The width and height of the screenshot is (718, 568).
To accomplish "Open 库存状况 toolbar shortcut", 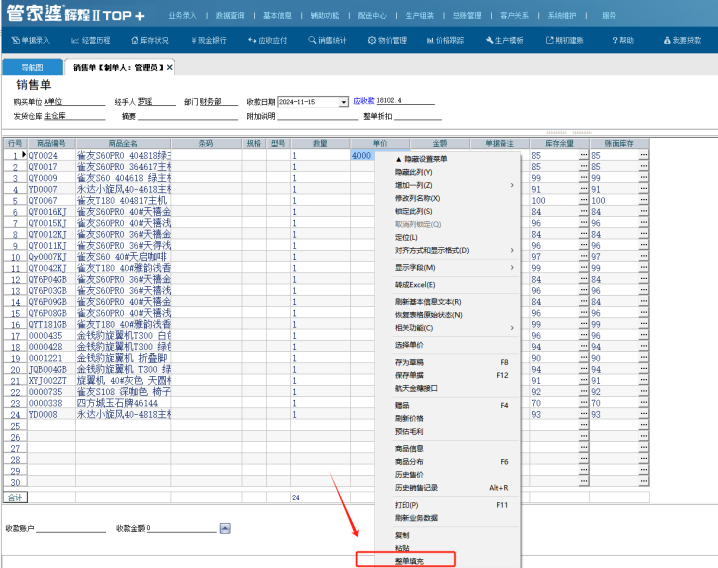I will coord(150,40).
